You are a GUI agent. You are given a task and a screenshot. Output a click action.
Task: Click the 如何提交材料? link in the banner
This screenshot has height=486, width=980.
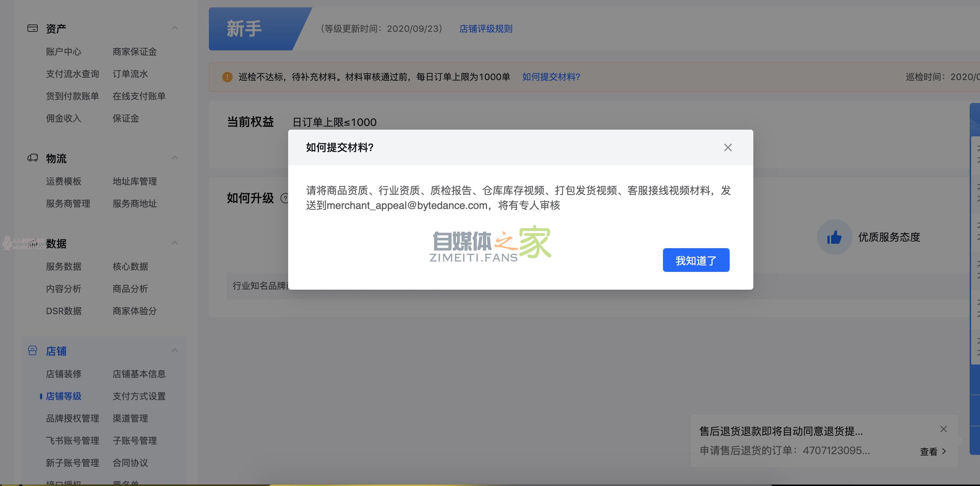550,77
